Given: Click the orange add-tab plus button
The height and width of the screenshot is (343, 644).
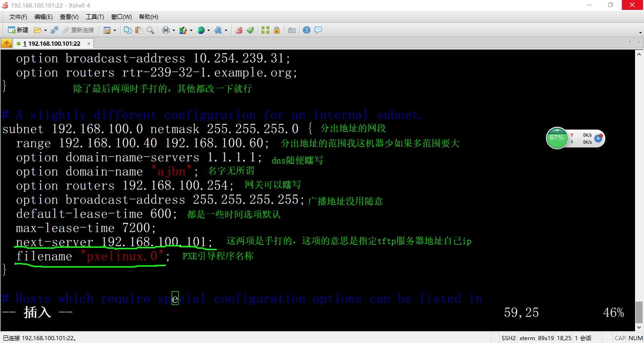Looking at the screenshot, I should (x=6, y=43).
